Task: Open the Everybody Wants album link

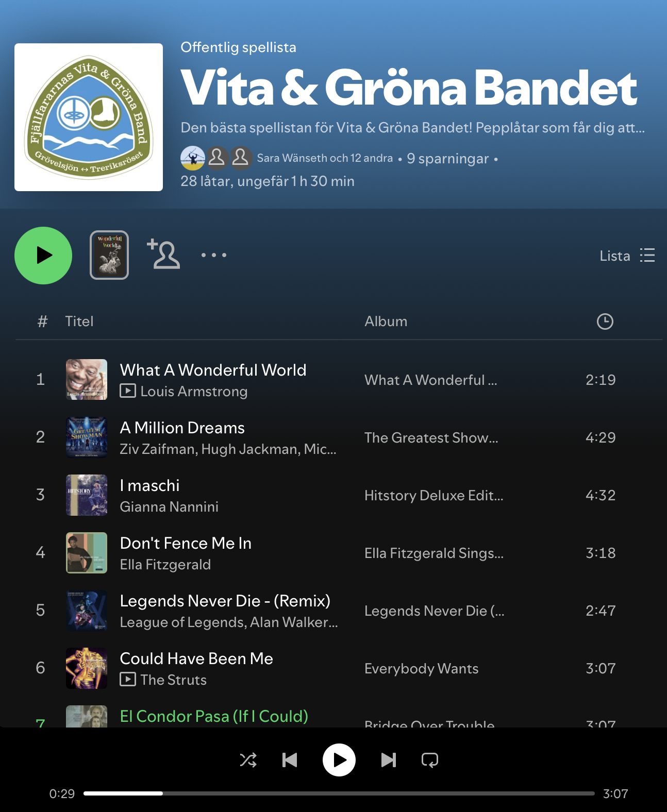Action: [421, 668]
